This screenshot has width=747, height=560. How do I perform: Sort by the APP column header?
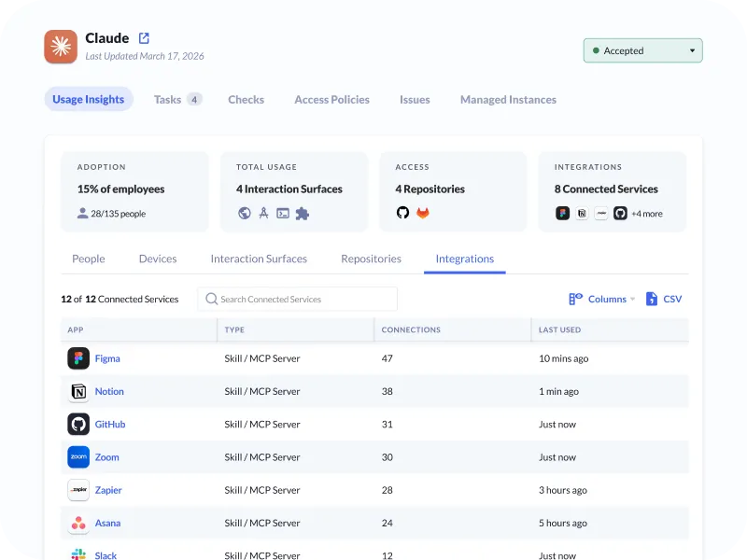pos(76,329)
